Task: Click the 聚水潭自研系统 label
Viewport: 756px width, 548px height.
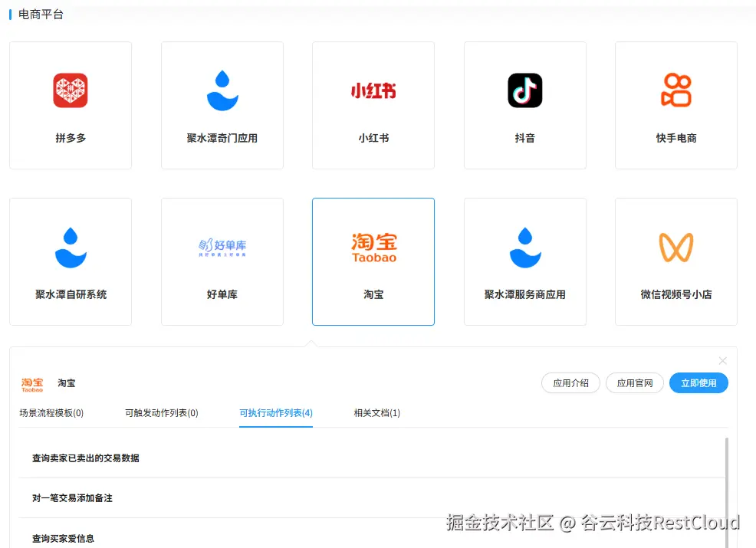Action: [71, 294]
